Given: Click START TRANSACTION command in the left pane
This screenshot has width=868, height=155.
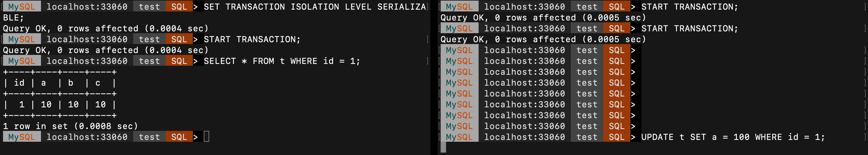Looking at the screenshot, I should pyautogui.click(x=252, y=40).
